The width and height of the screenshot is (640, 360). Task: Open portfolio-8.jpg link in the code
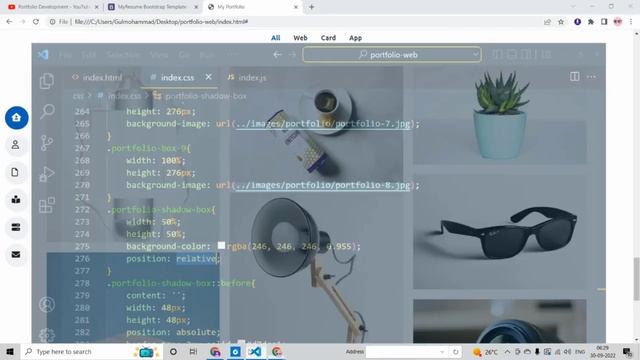(x=323, y=185)
